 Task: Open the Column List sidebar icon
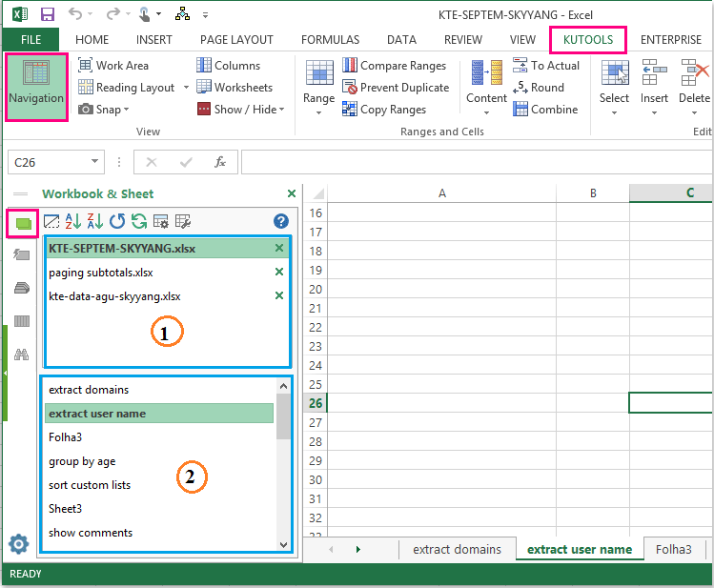(x=21, y=321)
